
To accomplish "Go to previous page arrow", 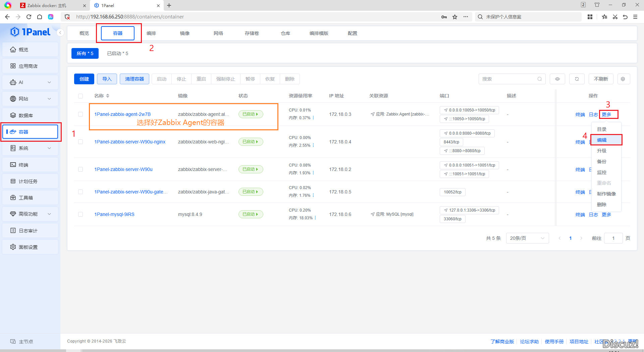I will [x=559, y=238].
